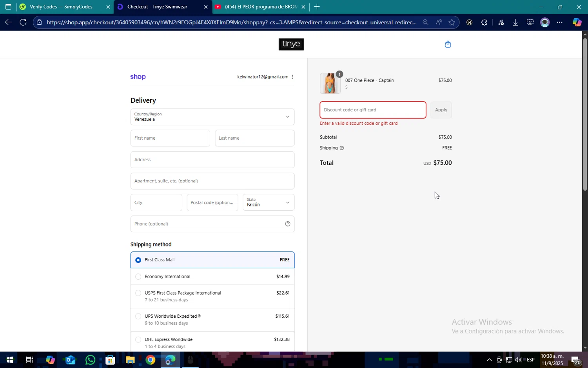Reload the checkout page
Viewport: 588px width, 368px height.
point(23,22)
